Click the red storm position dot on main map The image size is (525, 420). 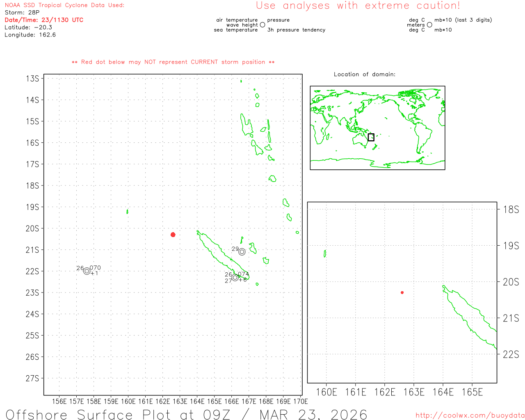tap(173, 235)
